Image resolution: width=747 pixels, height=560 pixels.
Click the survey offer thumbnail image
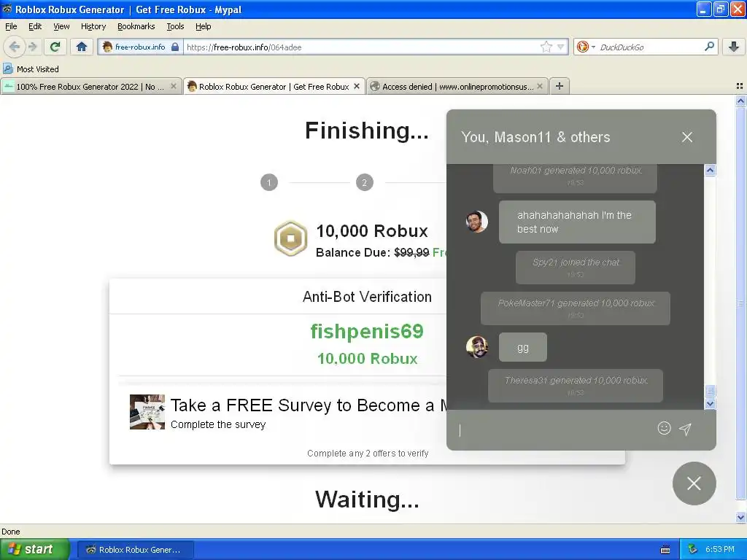(x=147, y=412)
